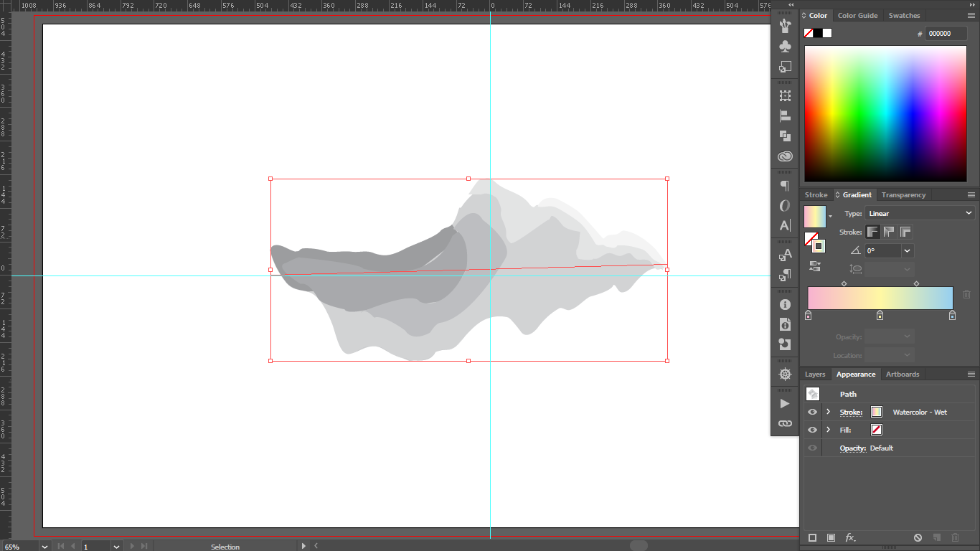980x551 pixels.
Task: Expand the Stroke attribute row chevron
Action: 829,411
